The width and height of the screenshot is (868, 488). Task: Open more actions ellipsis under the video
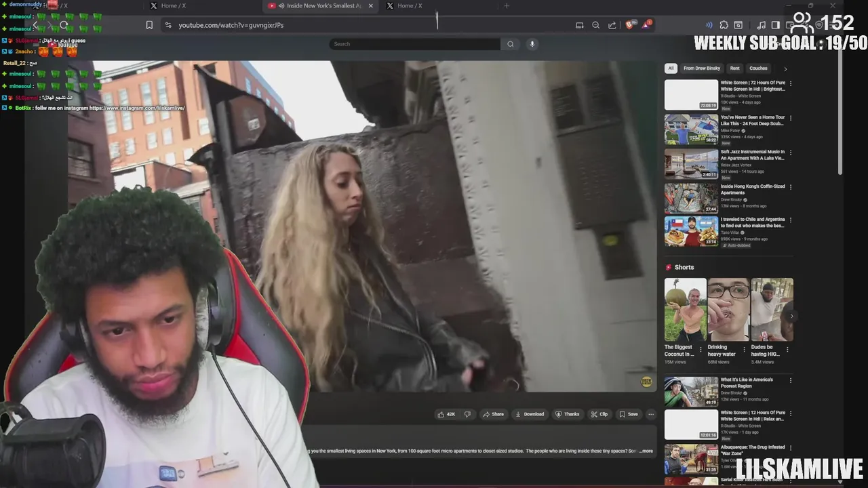pyautogui.click(x=651, y=414)
